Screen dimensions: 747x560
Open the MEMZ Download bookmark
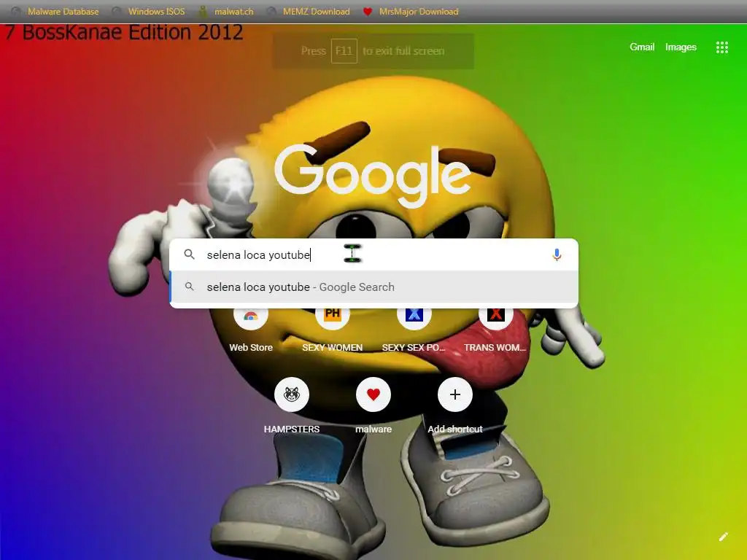coord(317,12)
